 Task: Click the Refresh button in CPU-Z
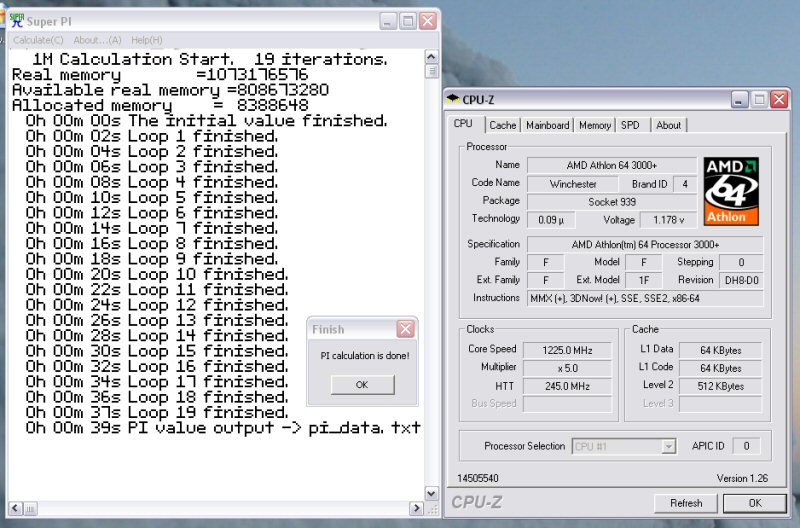click(x=686, y=503)
